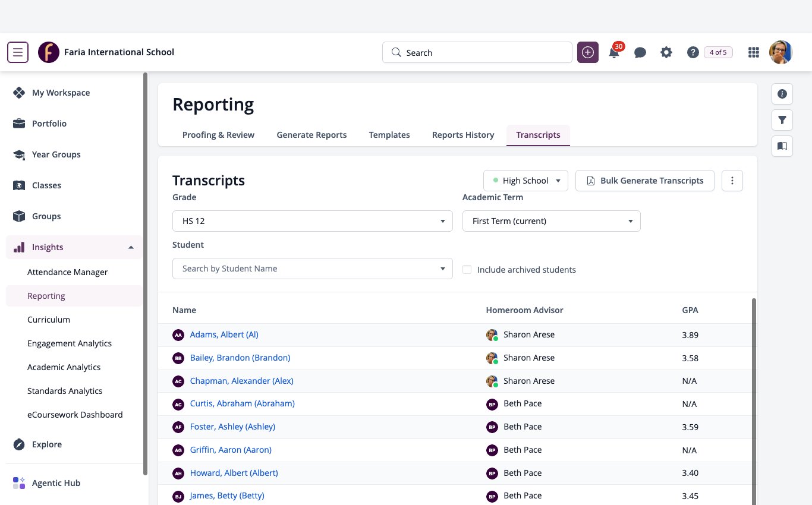Open Standards Analytics
The width and height of the screenshot is (812, 505).
tap(74, 391)
